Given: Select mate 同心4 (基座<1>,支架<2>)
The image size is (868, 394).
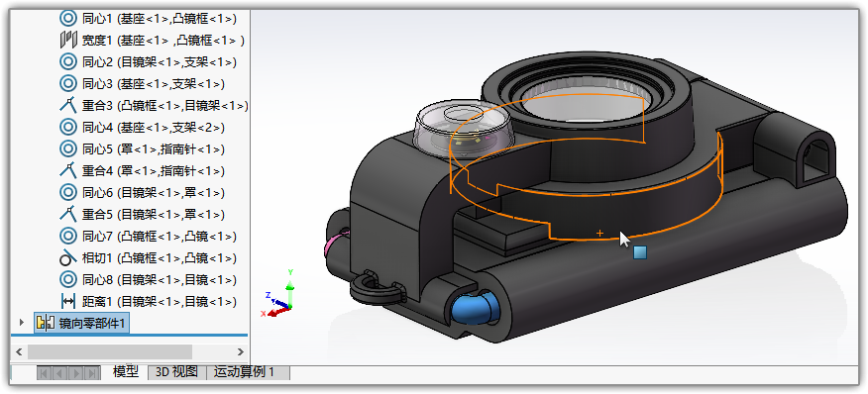Looking at the screenshot, I should tap(153, 128).
